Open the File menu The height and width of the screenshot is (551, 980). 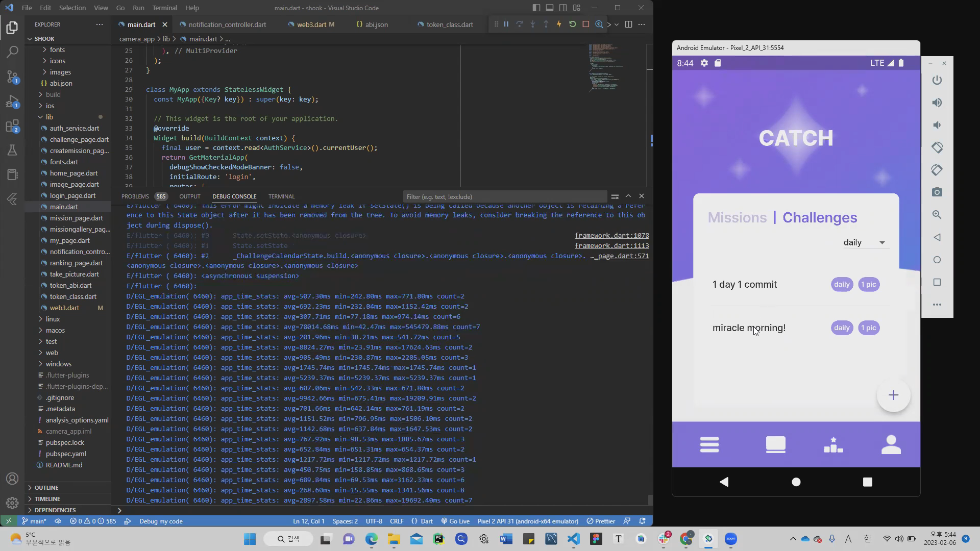(27, 8)
